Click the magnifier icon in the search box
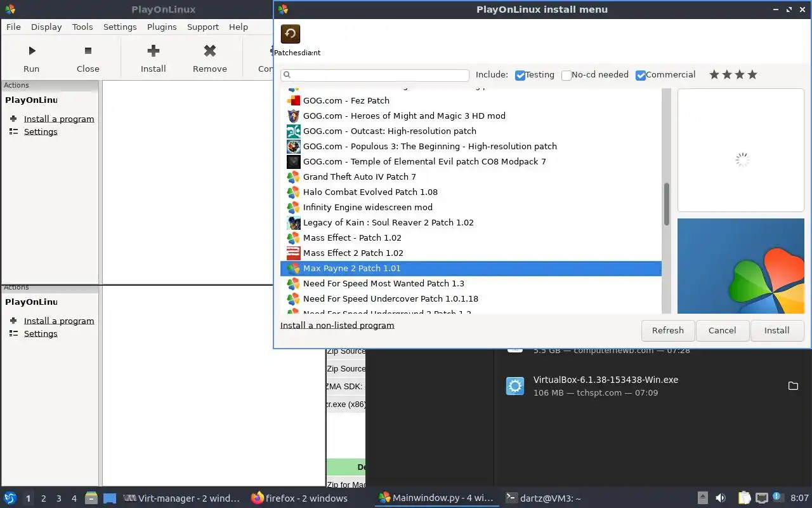Screen dimensions: 812x508 (287, 75)
